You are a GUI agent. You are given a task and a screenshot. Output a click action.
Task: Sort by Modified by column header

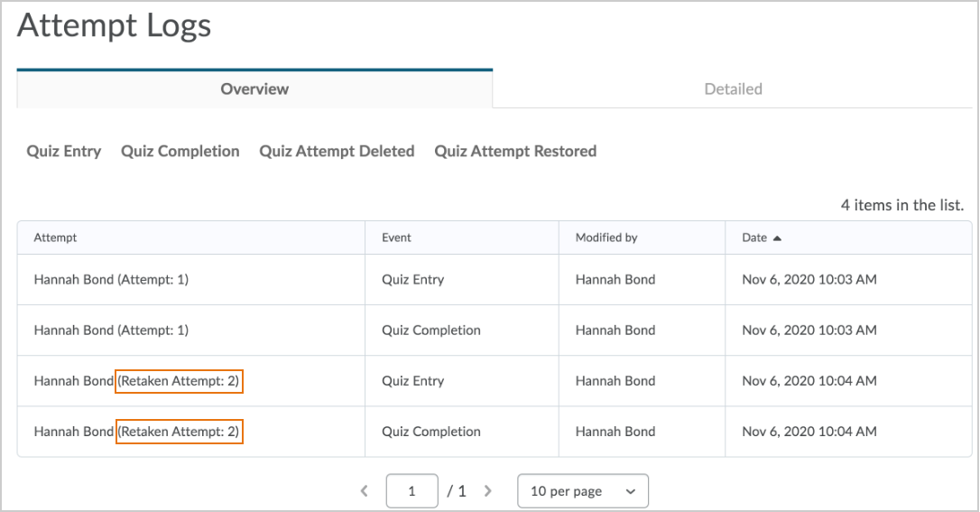point(606,237)
